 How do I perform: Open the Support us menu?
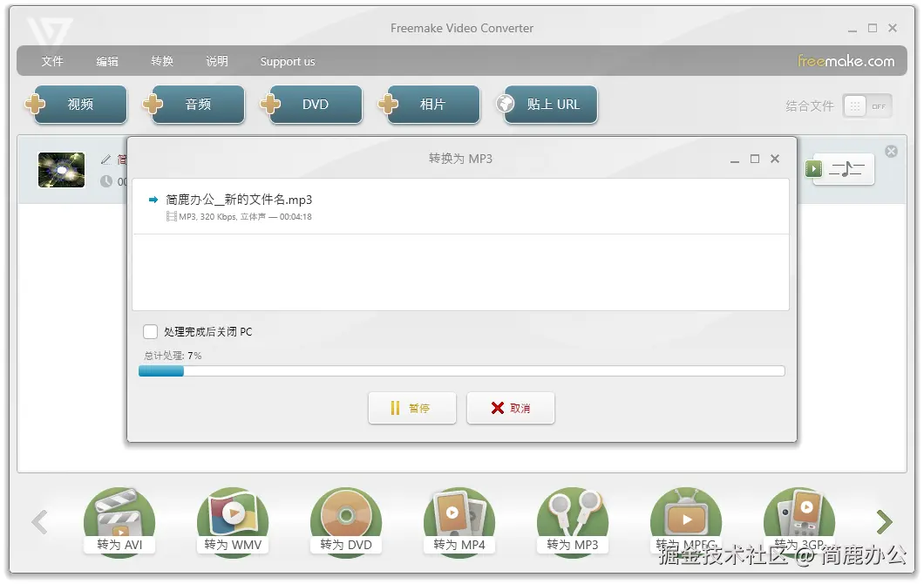tap(288, 61)
